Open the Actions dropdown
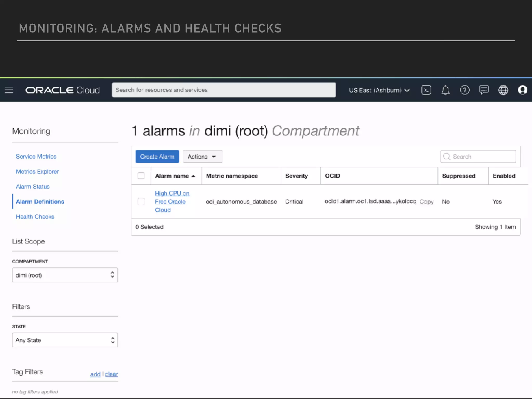This screenshot has width=532, height=399. [x=203, y=157]
